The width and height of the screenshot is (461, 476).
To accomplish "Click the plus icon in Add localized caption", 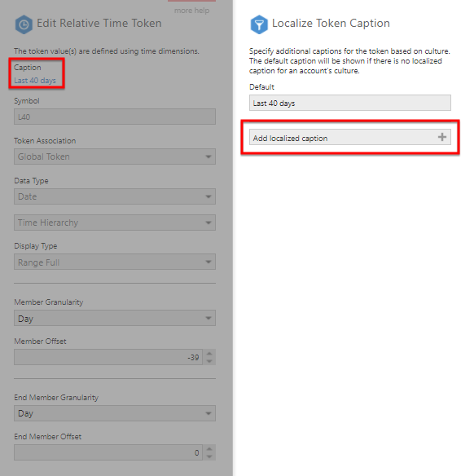I will click(x=442, y=137).
